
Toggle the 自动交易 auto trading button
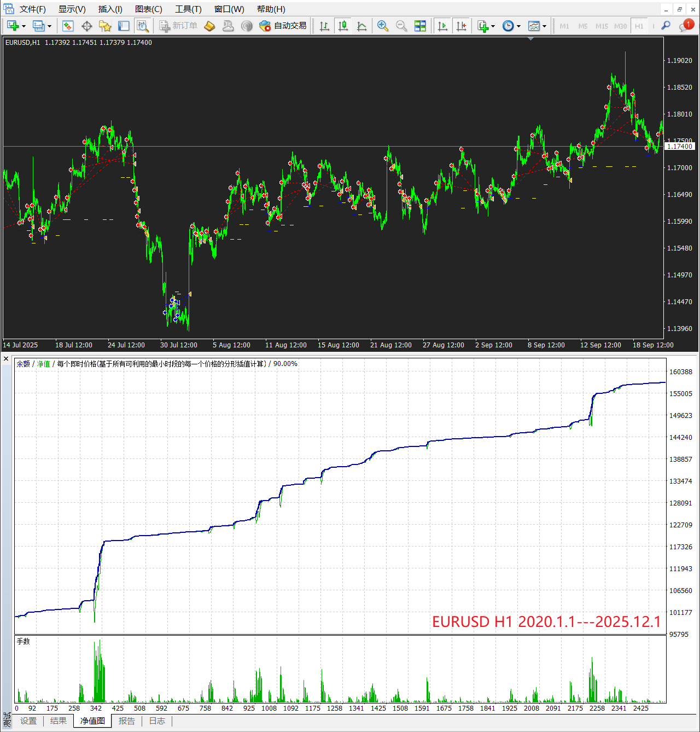[283, 26]
